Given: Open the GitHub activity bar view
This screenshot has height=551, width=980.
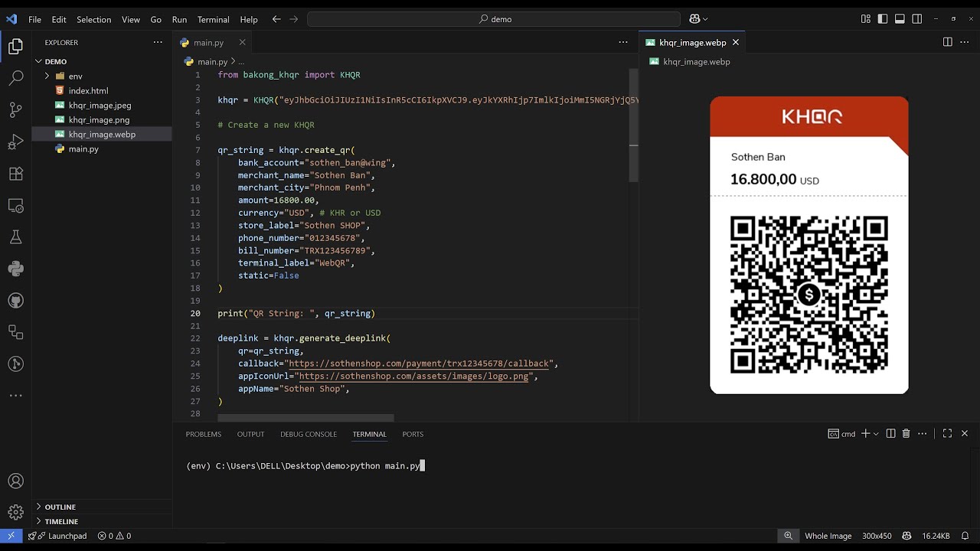Looking at the screenshot, I should point(15,301).
